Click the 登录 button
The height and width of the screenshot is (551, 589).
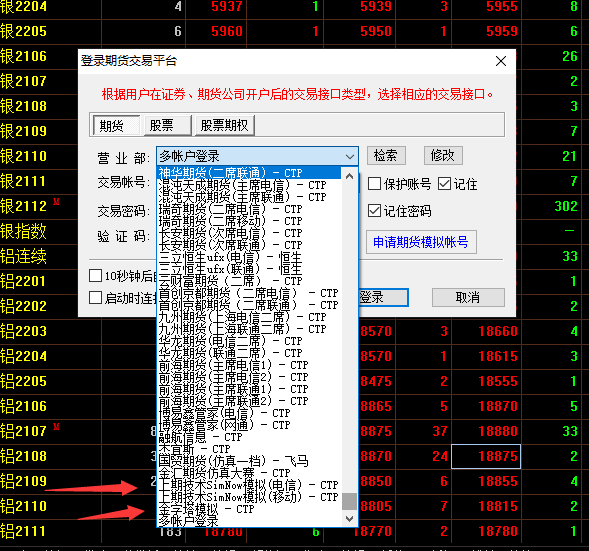pos(383,297)
